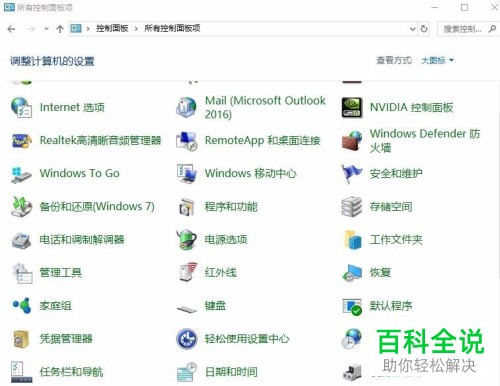This screenshot has height=386, width=500.
Task: Open the Mail (Microsoft Outlook 2016) icon
Action: click(x=186, y=107)
